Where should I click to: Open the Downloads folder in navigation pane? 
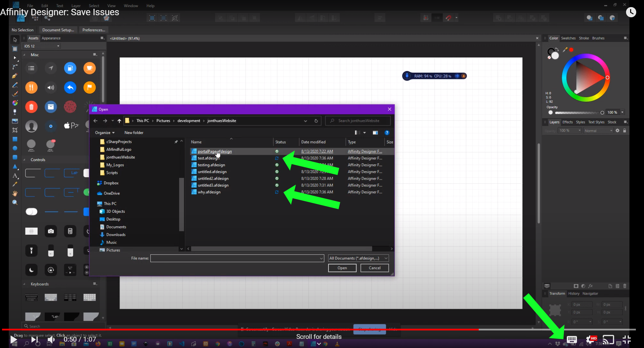(x=116, y=235)
